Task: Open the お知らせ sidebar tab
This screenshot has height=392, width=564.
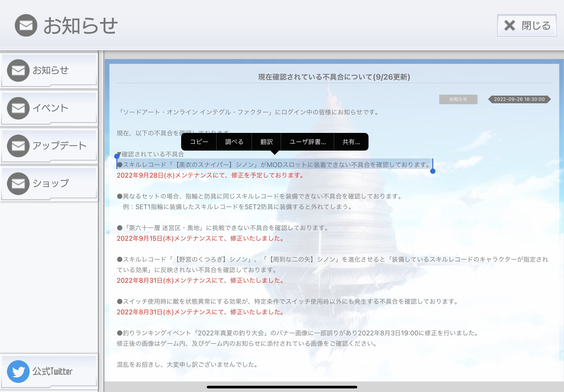Action: pos(49,70)
